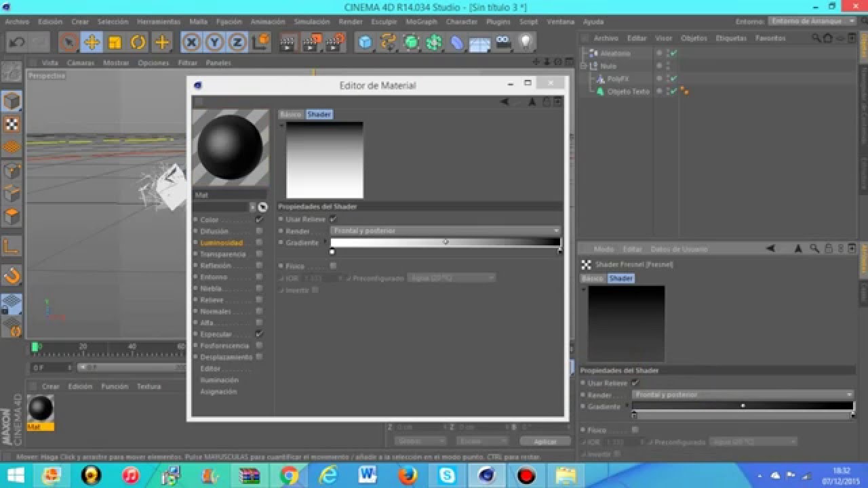This screenshot has height=488, width=868.
Task: Open the Render dropdown in attributes panel
Action: coord(743,394)
